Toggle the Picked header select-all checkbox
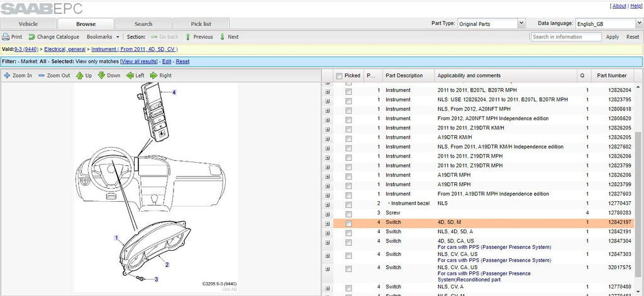644x296 pixels. coord(339,76)
